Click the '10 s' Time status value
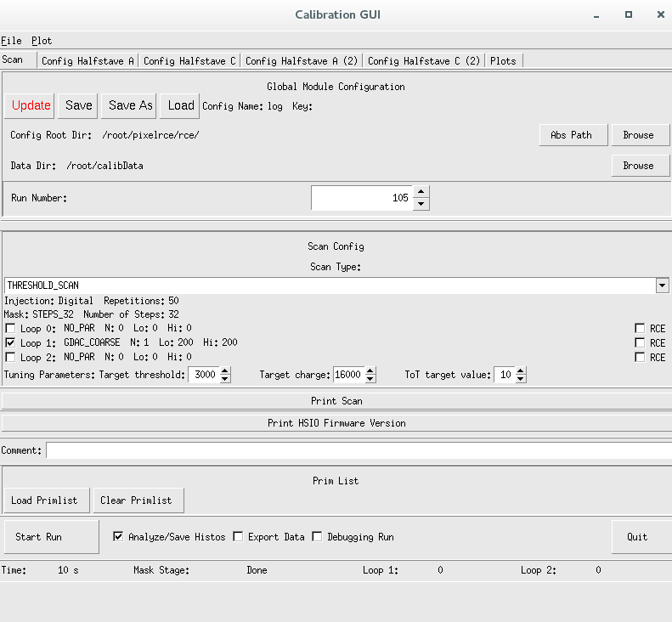Screen dimensions: 672x622 coord(68,570)
